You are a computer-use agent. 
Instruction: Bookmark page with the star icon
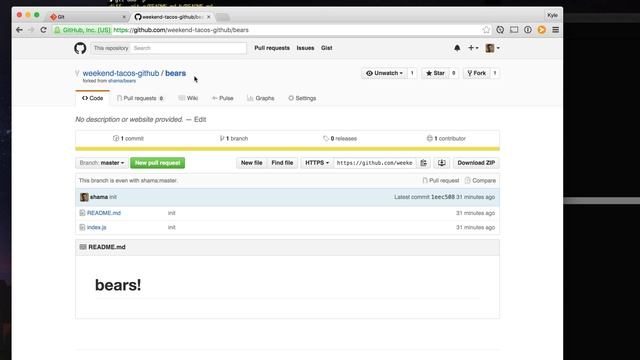click(x=486, y=30)
